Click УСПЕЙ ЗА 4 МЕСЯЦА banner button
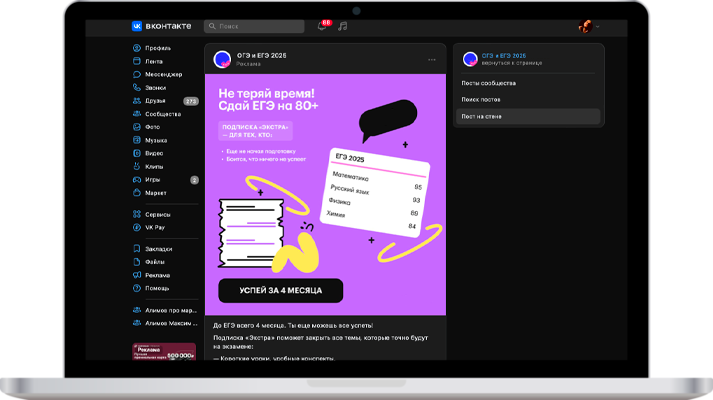The width and height of the screenshot is (713, 400). click(x=281, y=290)
